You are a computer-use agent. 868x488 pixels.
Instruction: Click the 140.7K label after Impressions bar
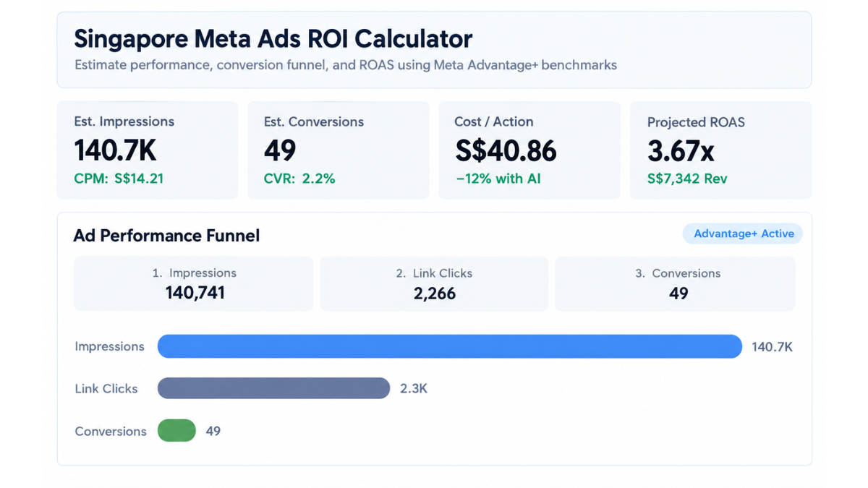[x=772, y=347]
